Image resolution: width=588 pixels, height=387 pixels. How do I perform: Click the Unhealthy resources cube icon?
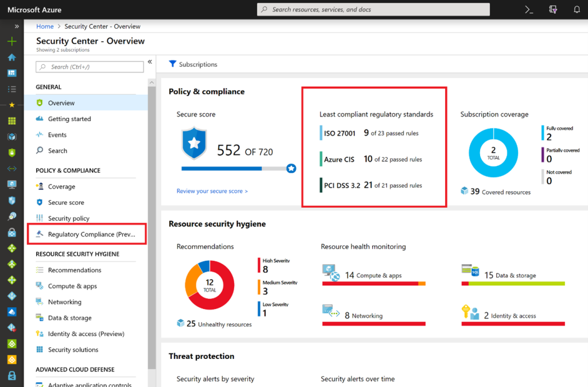point(181,323)
